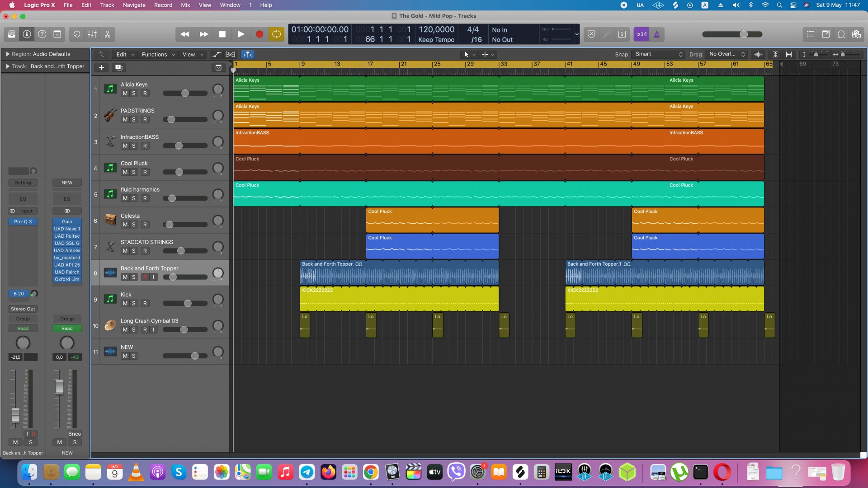Click the Stereo Out output slot
This screenshot has height=488, width=868.
tap(23, 309)
